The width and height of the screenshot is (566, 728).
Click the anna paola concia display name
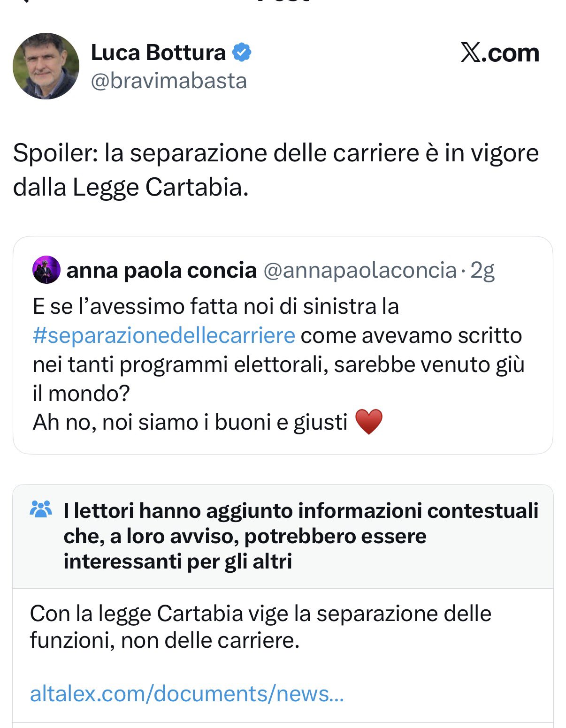161,270
